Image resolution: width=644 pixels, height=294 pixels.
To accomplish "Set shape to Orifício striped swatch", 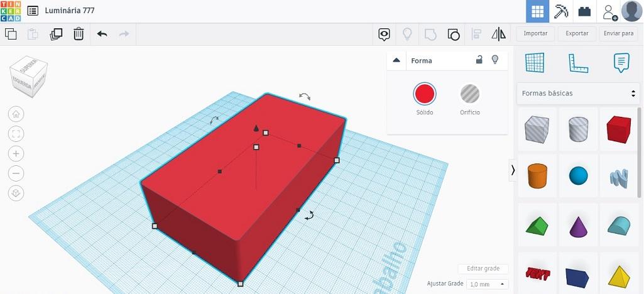I will click(470, 94).
